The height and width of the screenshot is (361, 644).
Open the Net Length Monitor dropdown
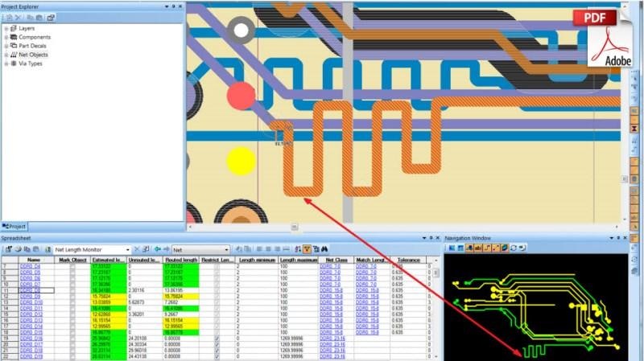[x=127, y=249]
